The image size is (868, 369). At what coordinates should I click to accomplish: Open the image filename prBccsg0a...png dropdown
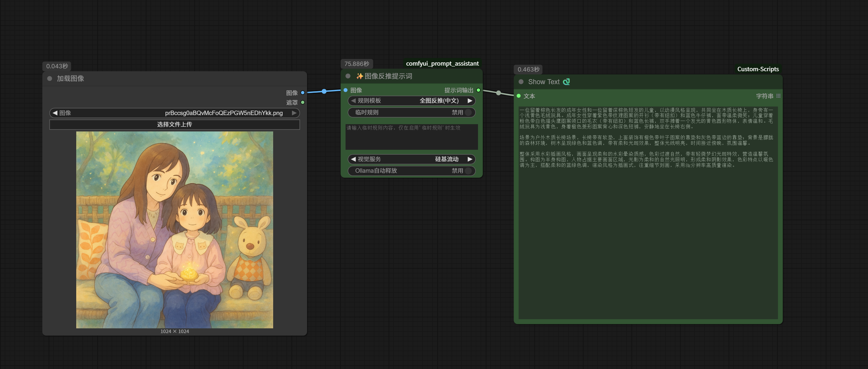[223, 113]
